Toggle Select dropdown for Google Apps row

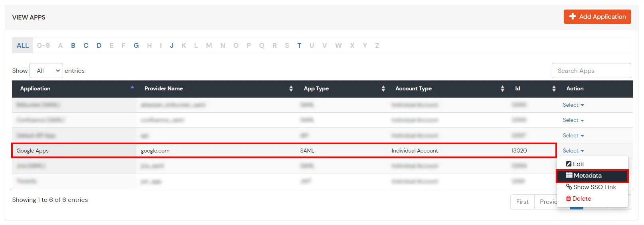click(573, 151)
